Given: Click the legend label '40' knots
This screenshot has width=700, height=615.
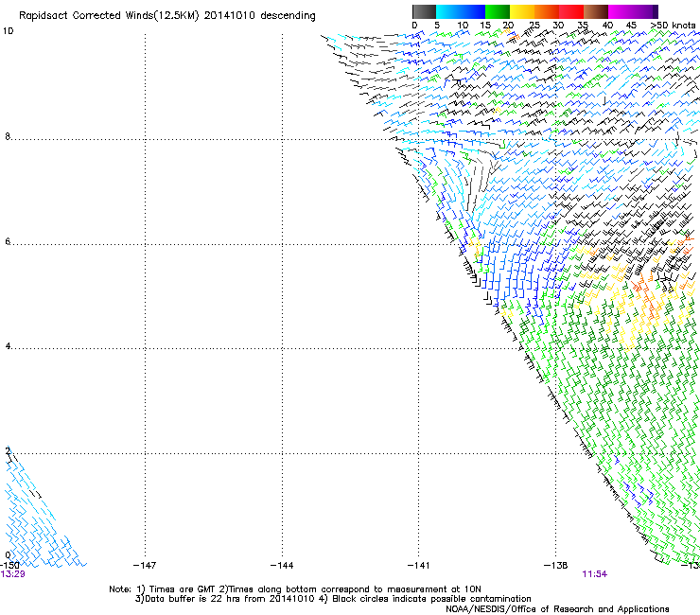Looking at the screenshot, I should 607,25.
